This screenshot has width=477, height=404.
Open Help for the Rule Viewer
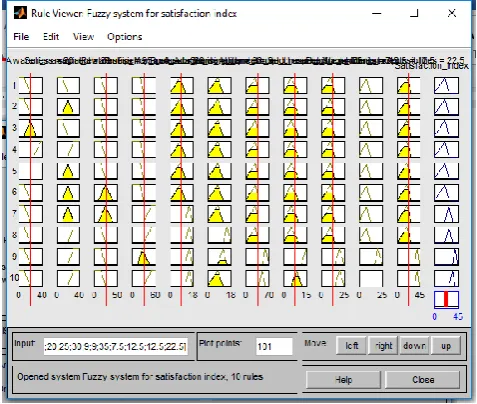point(343,380)
